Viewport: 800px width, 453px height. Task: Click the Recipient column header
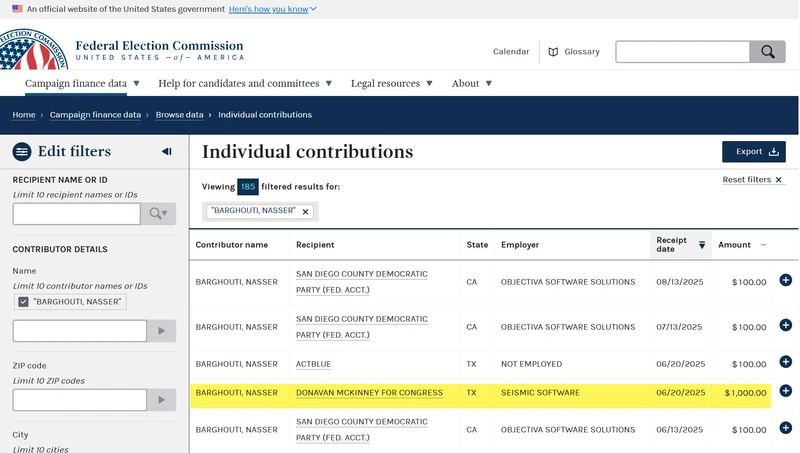point(315,245)
